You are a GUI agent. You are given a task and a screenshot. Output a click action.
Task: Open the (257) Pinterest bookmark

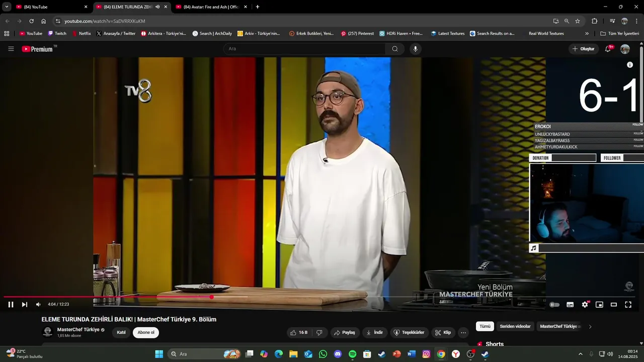tap(357, 34)
